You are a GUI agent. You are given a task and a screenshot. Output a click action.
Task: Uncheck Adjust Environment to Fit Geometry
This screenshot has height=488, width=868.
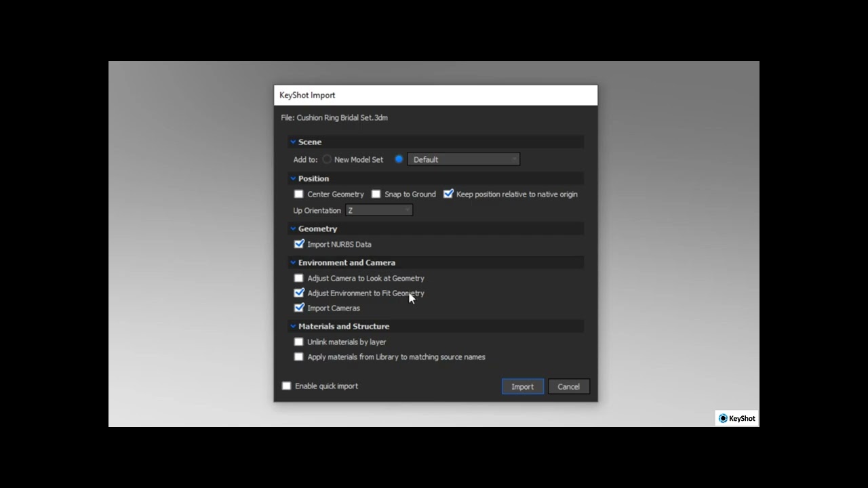click(x=298, y=293)
